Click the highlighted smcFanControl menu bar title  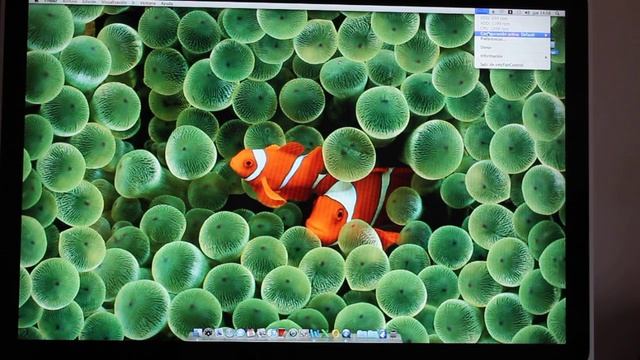click(482, 11)
